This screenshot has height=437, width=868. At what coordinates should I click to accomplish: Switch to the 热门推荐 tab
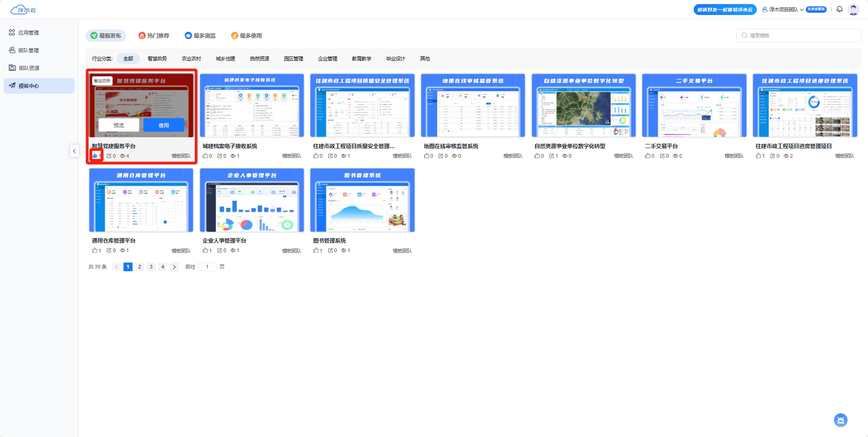click(x=154, y=35)
